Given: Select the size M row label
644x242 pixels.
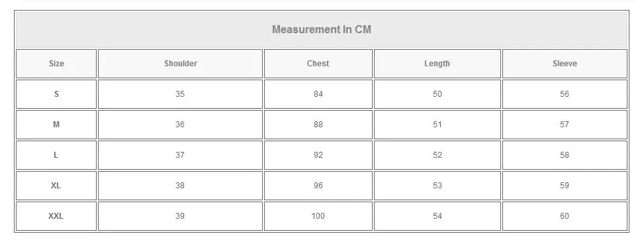Looking at the screenshot, I should tap(56, 125).
